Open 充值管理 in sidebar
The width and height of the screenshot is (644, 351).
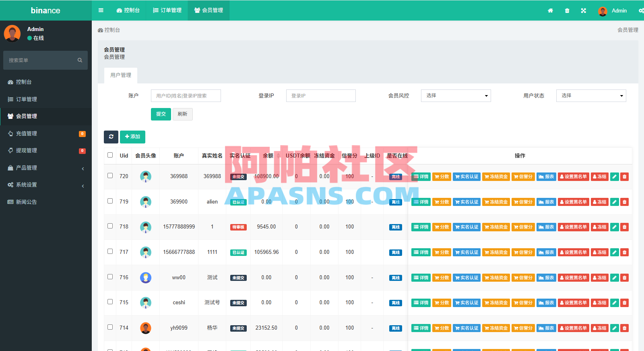(x=46, y=133)
